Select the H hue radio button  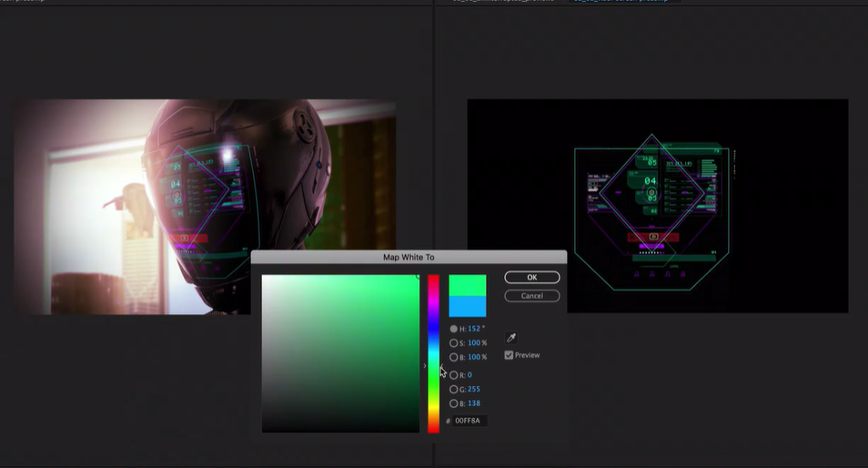pyautogui.click(x=453, y=329)
